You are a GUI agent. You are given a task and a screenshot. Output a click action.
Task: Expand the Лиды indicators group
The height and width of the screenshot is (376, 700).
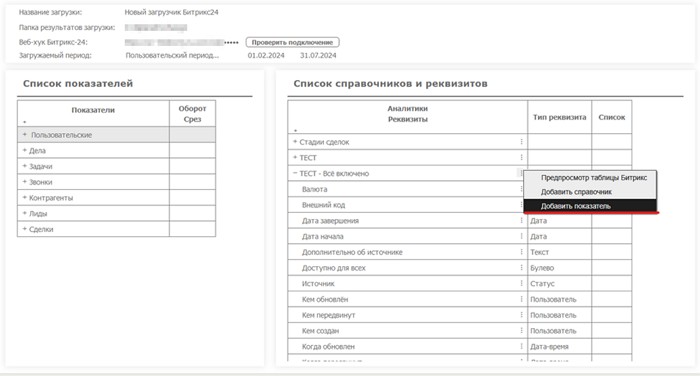coord(25,213)
